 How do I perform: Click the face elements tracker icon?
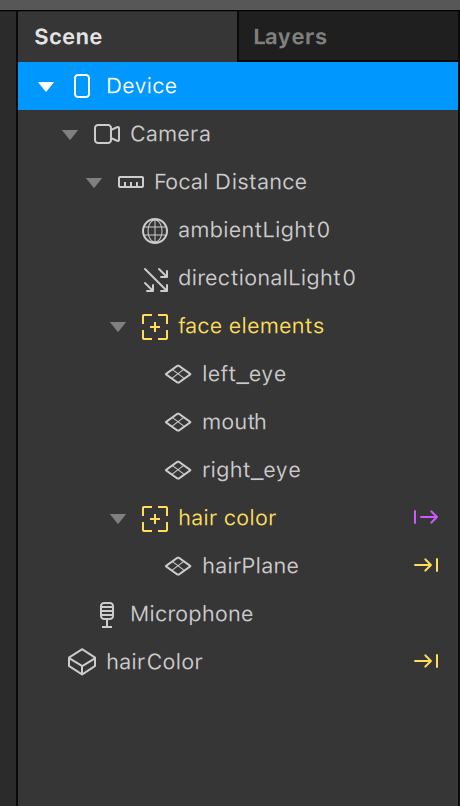coord(155,326)
